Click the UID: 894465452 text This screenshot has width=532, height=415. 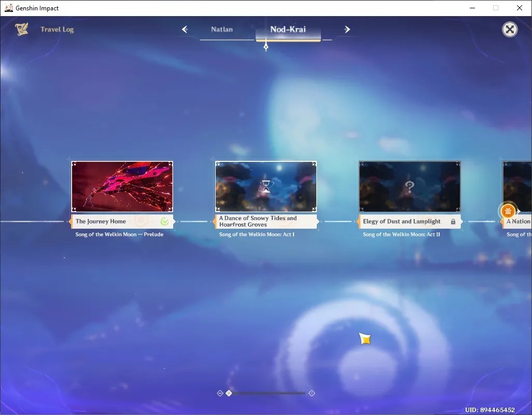click(x=490, y=410)
